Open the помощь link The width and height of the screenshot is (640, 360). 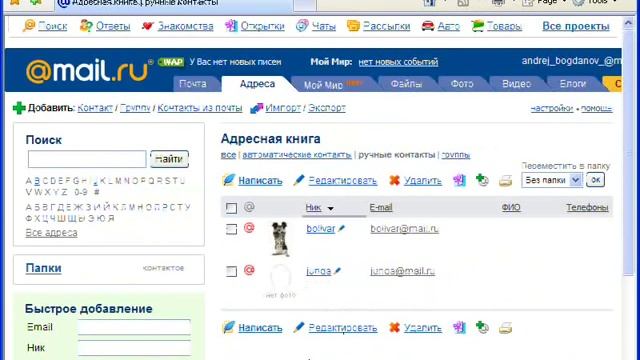(x=596, y=109)
